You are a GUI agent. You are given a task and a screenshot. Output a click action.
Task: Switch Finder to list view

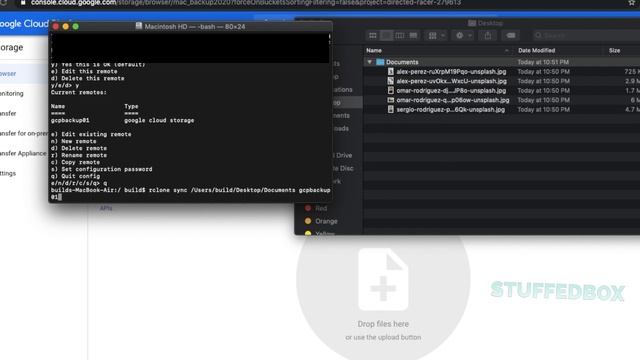[386, 36]
